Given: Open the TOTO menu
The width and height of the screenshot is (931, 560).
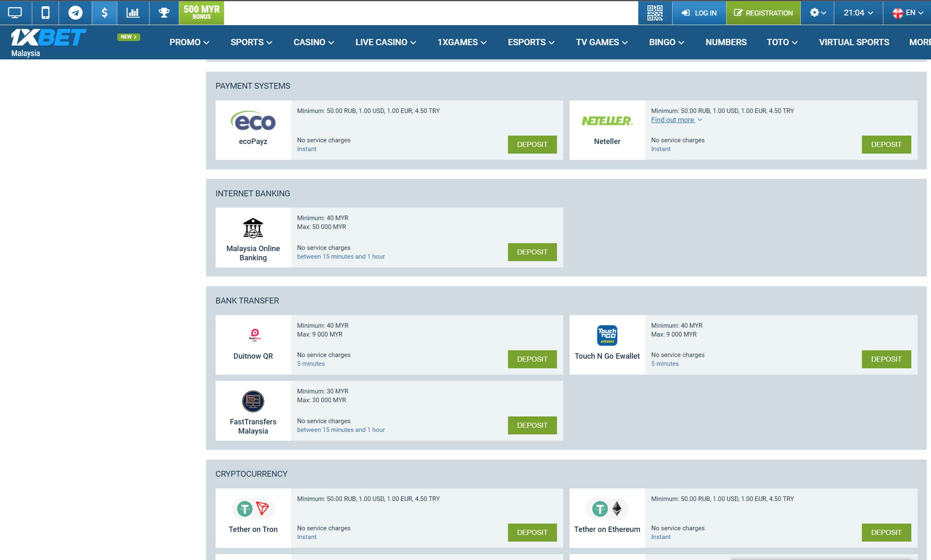Looking at the screenshot, I should coord(782,42).
